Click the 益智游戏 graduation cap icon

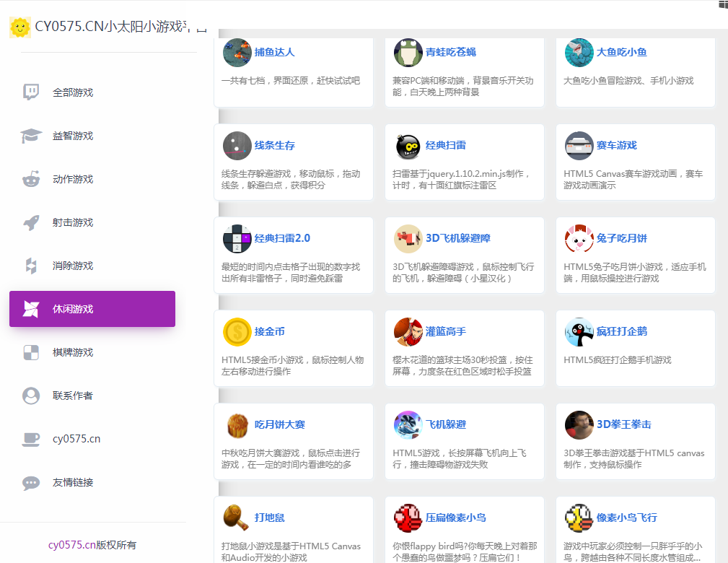(31, 136)
